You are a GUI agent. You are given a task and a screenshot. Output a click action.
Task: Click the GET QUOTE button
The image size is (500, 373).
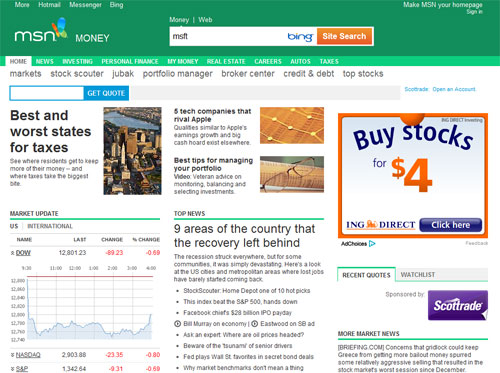[106, 93]
